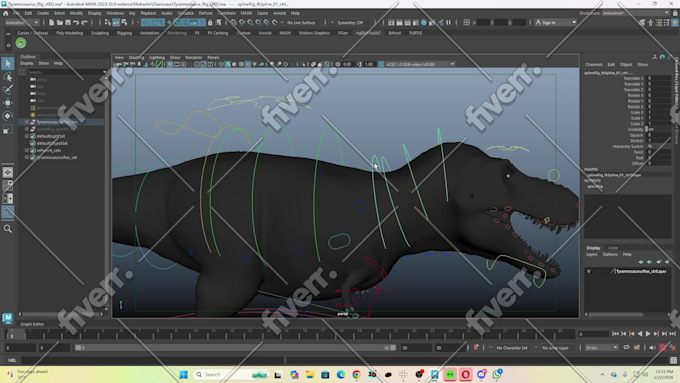Click the lock selection padlock icon
Viewport: 680px width, 383px height.
tap(210, 23)
